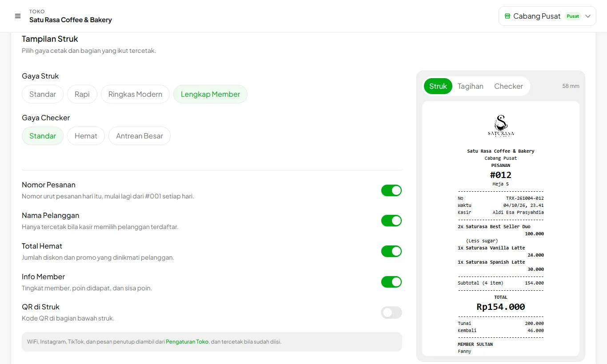Enable the QR di Struk switch

tap(391, 313)
